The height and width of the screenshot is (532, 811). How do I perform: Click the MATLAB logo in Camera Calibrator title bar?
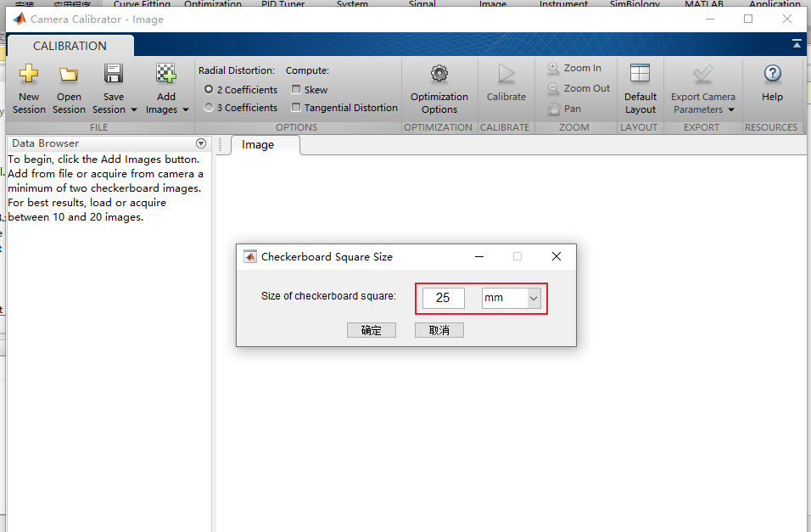(x=20, y=20)
